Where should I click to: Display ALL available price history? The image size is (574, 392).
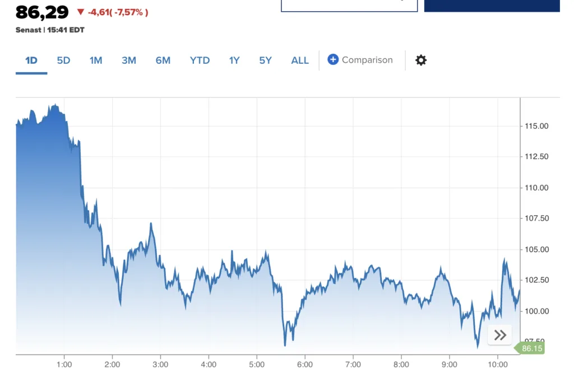pos(300,60)
